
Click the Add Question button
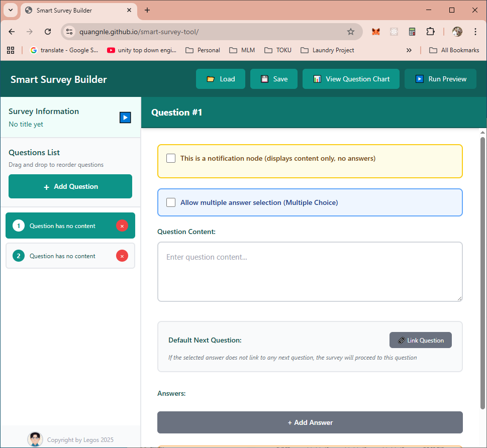[70, 186]
